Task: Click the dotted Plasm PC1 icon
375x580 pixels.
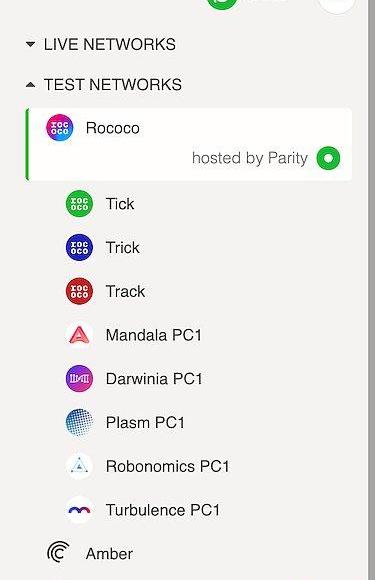Action: click(x=79, y=422)
